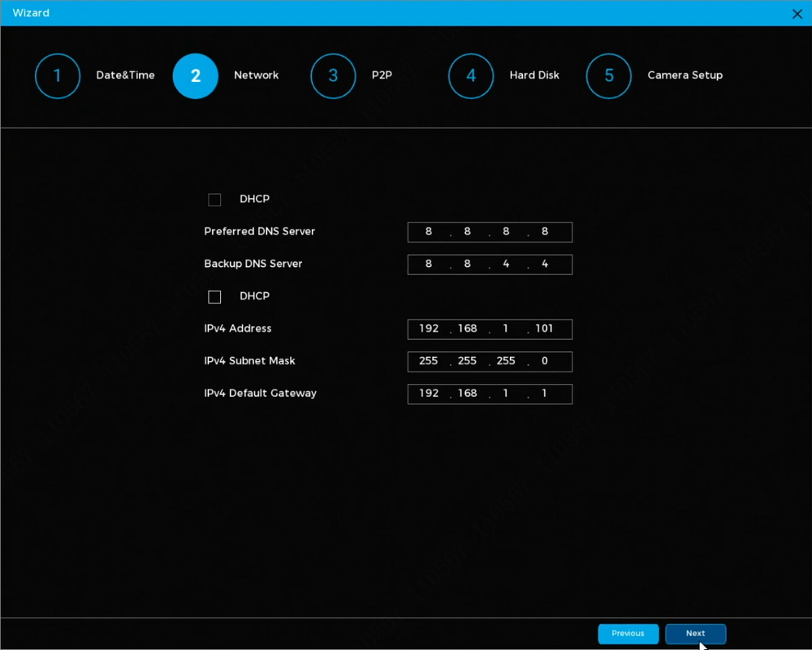The width and height of the screenshot is (812, 650).
Task: Focus the last octet of IPv4 Default Gateway
Action: point(544,394)
